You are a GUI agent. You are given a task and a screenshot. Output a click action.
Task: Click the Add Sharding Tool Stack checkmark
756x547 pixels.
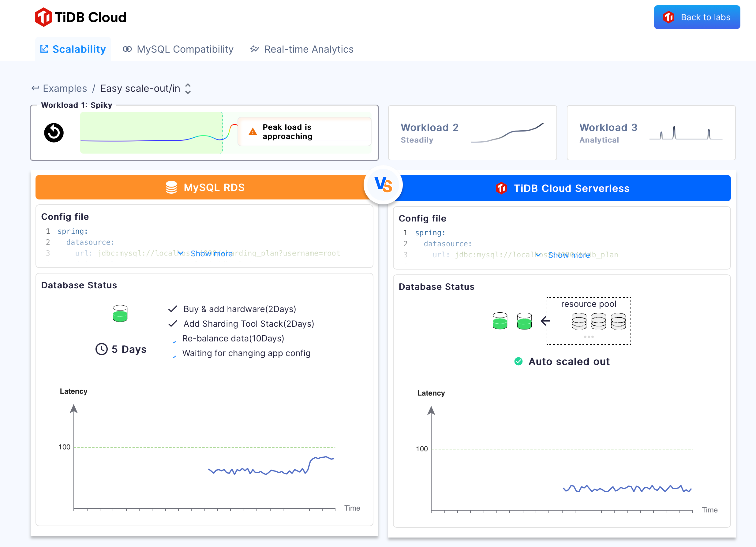pyautogui.click(x=173, y=324)
